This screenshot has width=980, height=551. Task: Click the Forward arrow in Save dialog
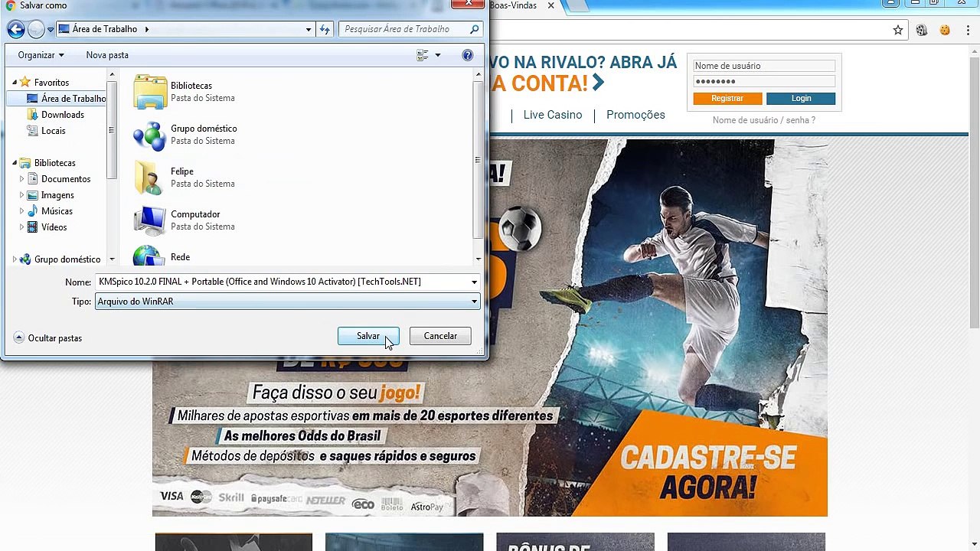coord(36,30)
